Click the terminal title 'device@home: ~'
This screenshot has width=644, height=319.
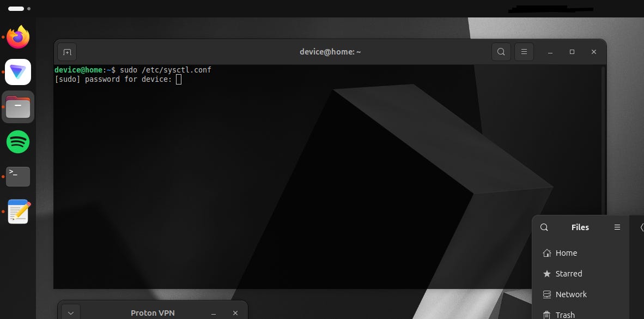330,52
